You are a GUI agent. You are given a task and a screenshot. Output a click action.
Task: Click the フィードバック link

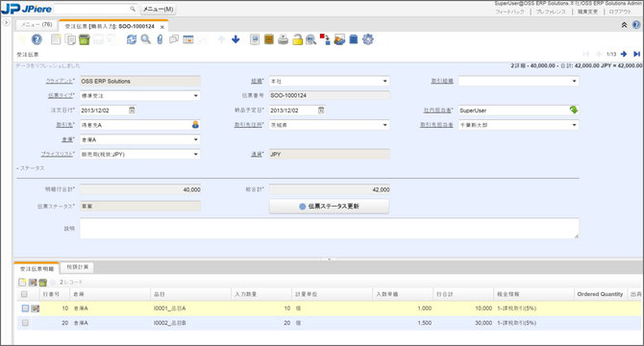(x=509, y=12)
